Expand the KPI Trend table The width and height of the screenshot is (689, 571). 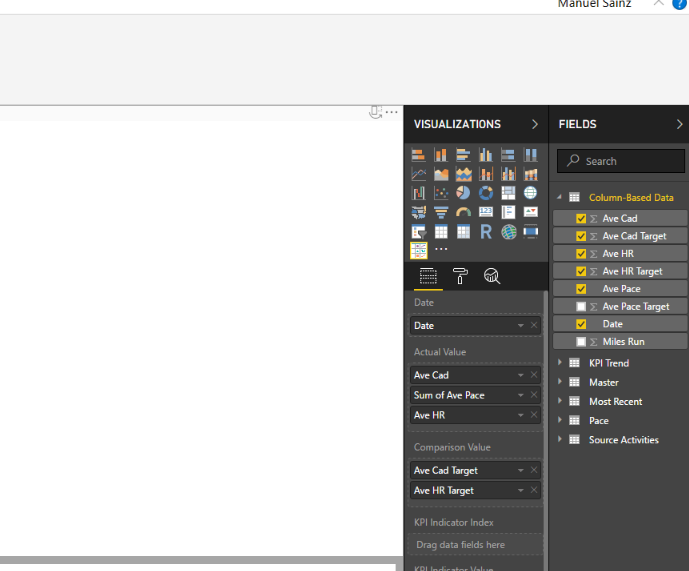pos(559,363)
